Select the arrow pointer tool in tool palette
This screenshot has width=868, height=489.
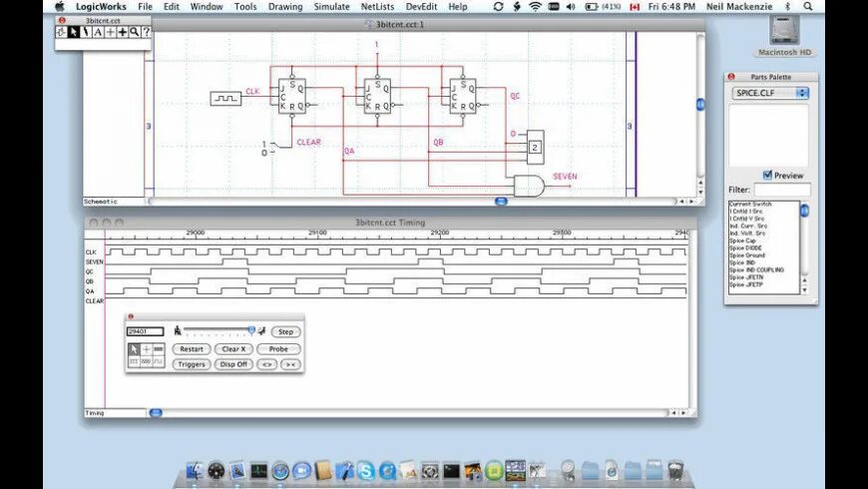[x=74, y=32]
